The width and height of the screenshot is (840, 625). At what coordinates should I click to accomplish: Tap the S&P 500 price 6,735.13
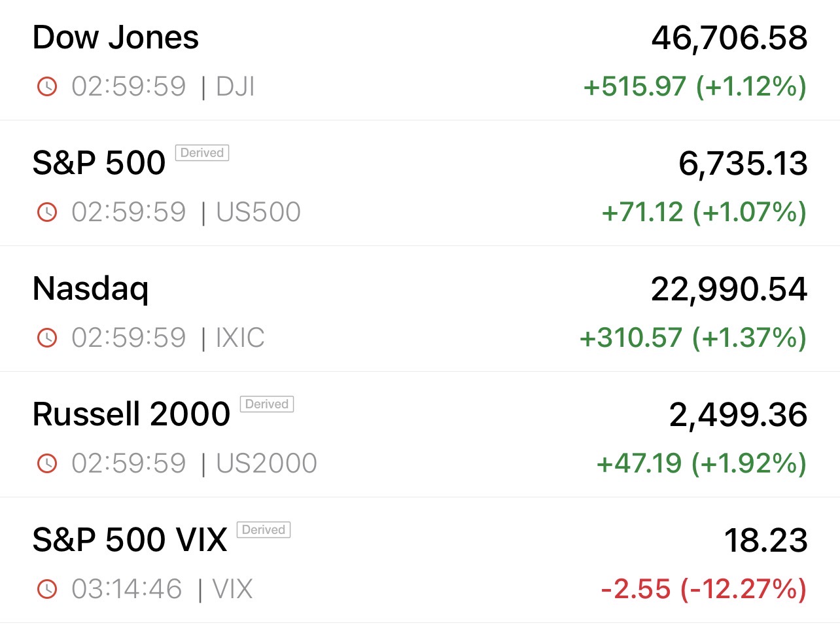[x=743, y=163]
